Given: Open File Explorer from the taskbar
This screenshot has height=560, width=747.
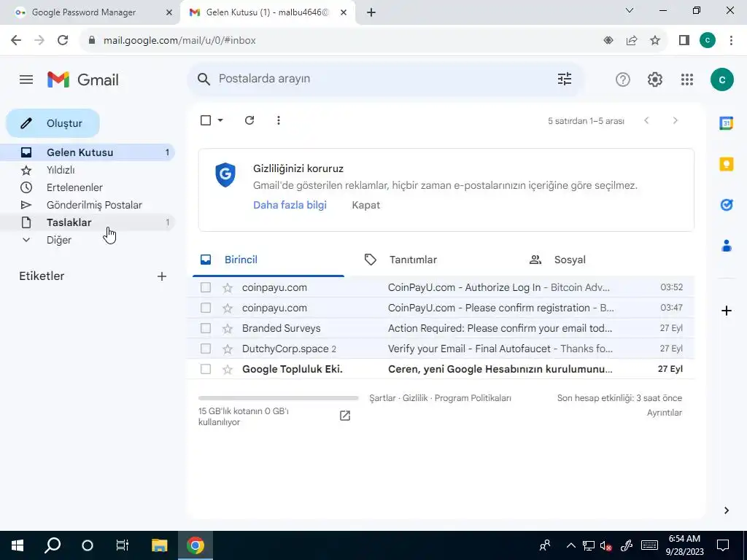Looking at the screenshot, I should click(160, 545).
